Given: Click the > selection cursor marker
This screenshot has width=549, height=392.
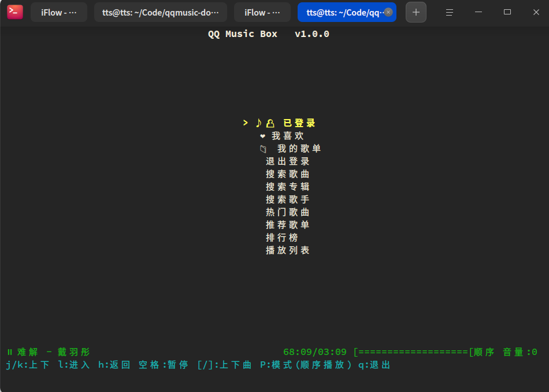Looking at the screenshot, I should tap(246, 123).
